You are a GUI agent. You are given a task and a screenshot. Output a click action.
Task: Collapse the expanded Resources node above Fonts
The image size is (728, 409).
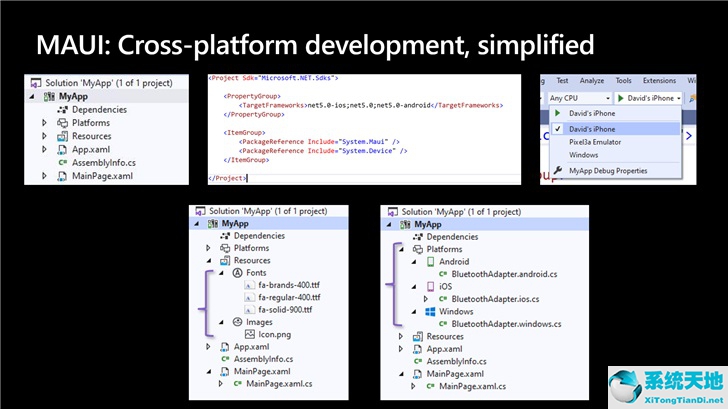[x=209, y=260]
